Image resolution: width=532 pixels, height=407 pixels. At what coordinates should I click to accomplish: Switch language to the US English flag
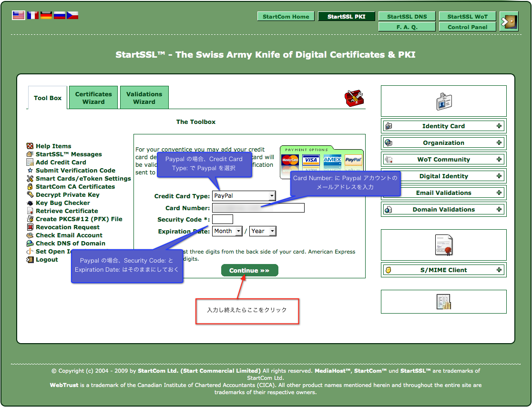pyautogui.click(x=18, y=15)
